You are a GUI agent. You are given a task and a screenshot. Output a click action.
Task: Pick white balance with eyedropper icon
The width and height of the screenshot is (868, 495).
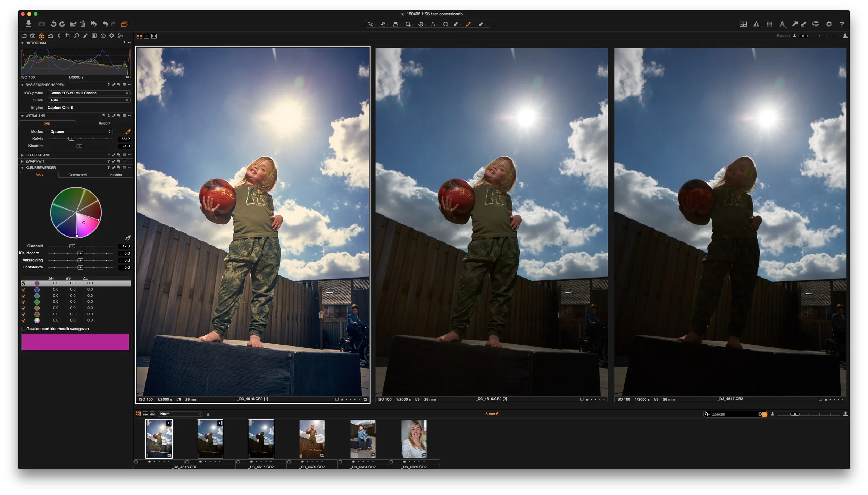128,131
